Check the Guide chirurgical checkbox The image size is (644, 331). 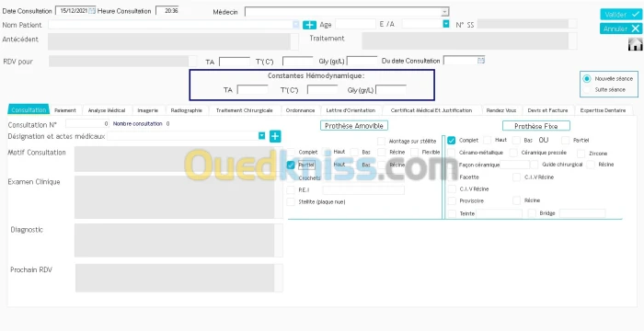(534, 165)
